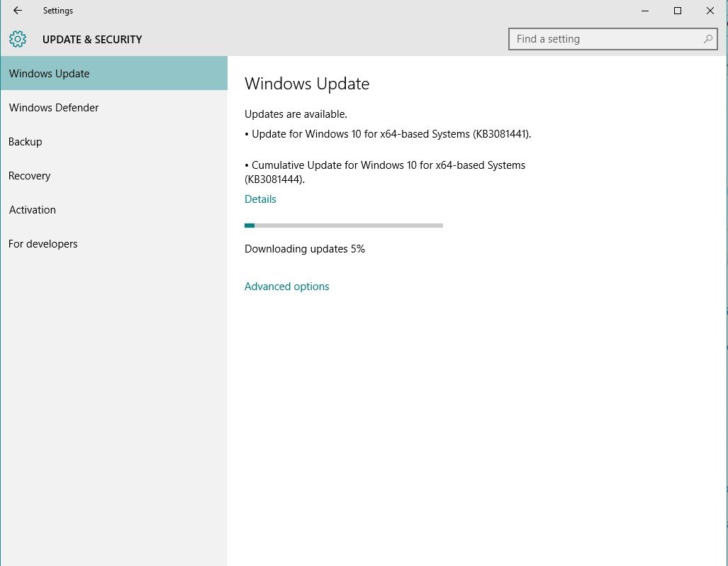Maximize the Settings window
The width and height of the screenshot is (728, 566).
[x=678, y=10]
